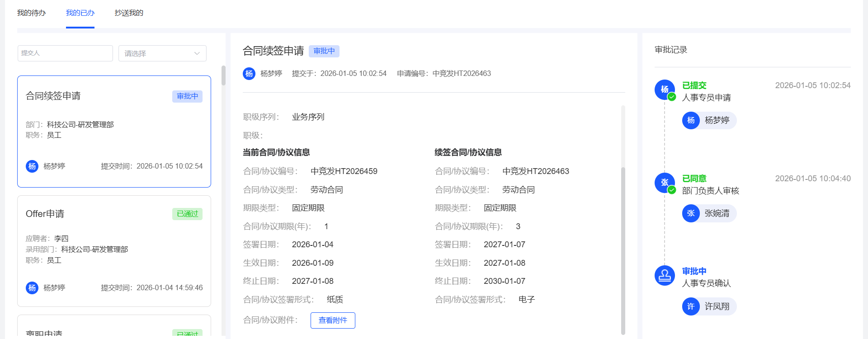Viewport: 868px width, 339px height.
Task: Click 杨梦婷 avatar in Offer申请 card
Action: click(32, 288)
